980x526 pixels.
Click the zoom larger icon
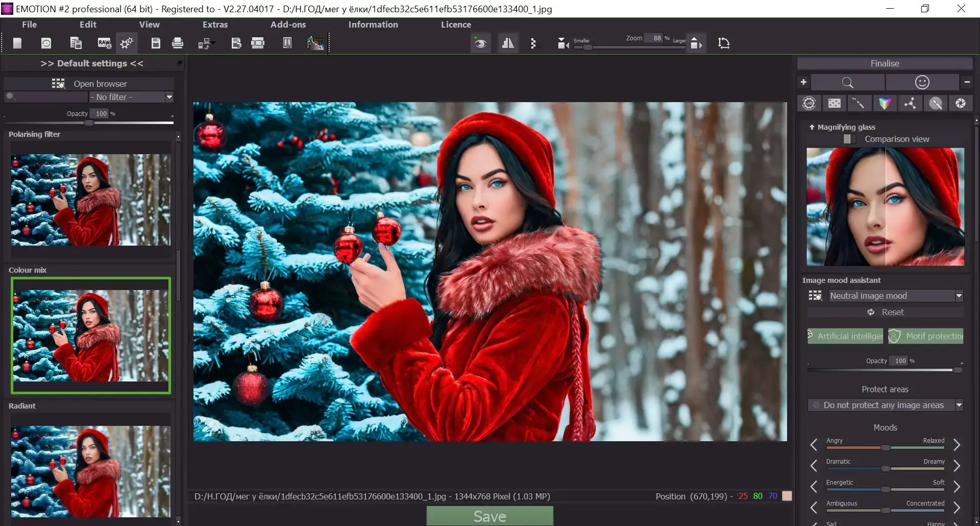[696, 43]
